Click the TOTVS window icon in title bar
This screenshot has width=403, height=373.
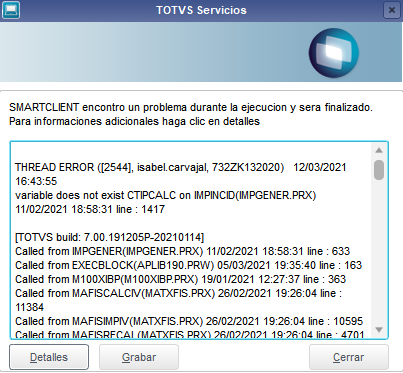pyautogui.click(x=11, y=10)
